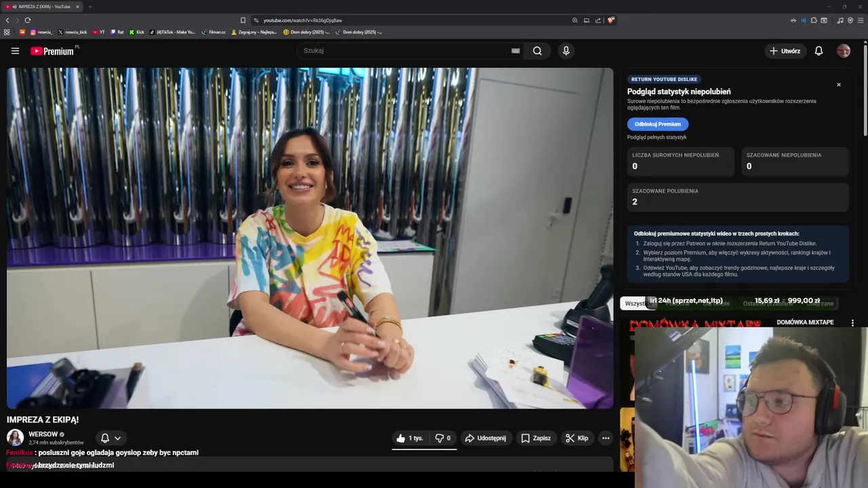868x488 pixels.
Task: Open more actions three-dot menu under video
Action: coord(606,438)
